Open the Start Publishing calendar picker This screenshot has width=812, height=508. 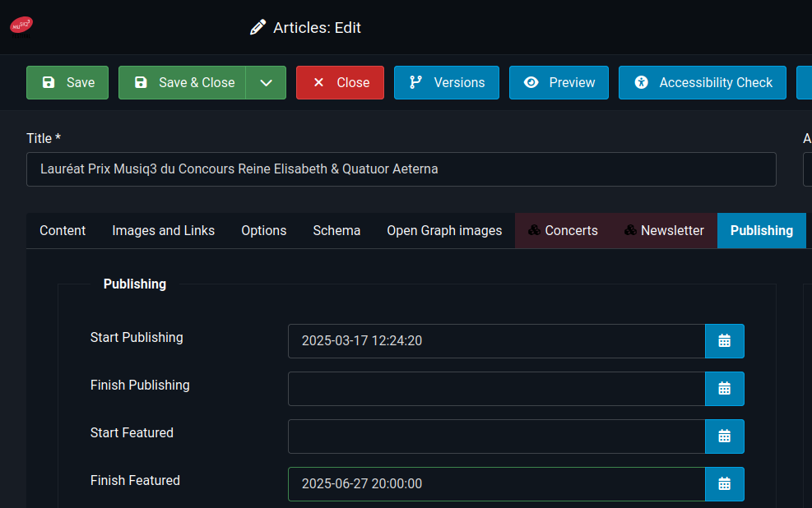pos(725,341)
